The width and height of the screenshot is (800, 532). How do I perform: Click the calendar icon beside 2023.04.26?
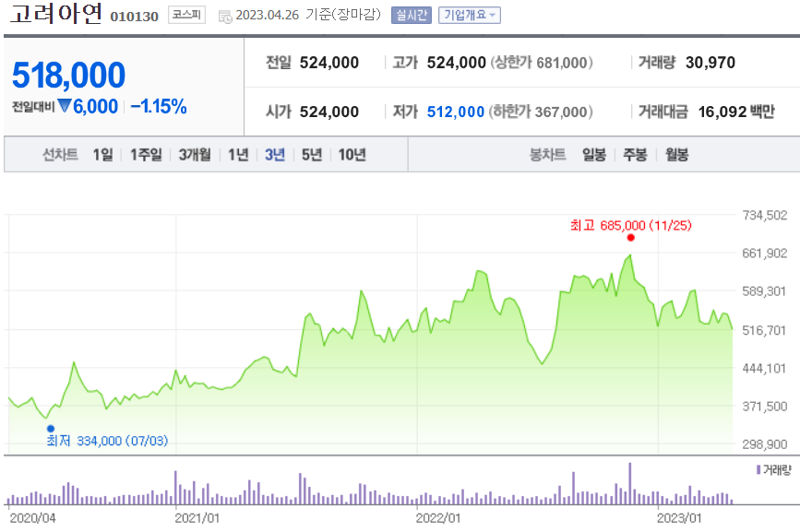coord(224,17)
